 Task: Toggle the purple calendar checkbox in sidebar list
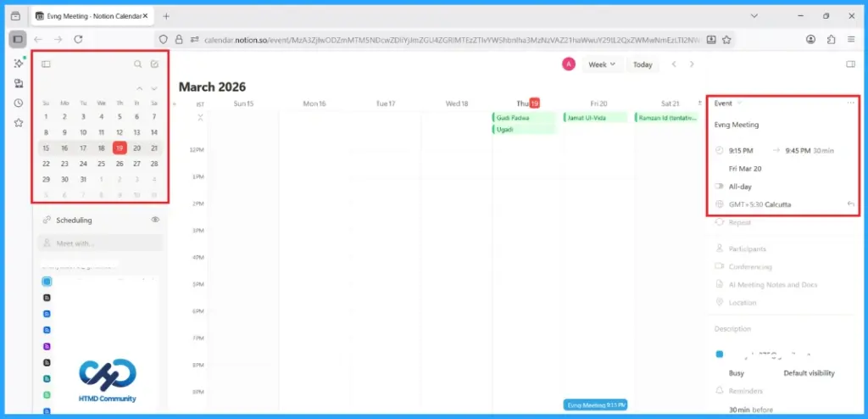pyautogui.click(x=47, y=346)
